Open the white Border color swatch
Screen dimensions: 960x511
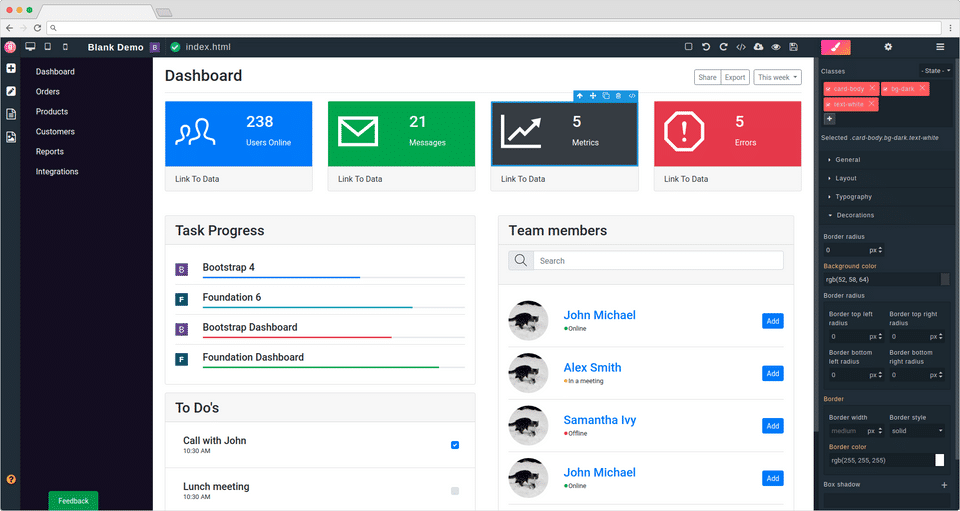[940, 460]
